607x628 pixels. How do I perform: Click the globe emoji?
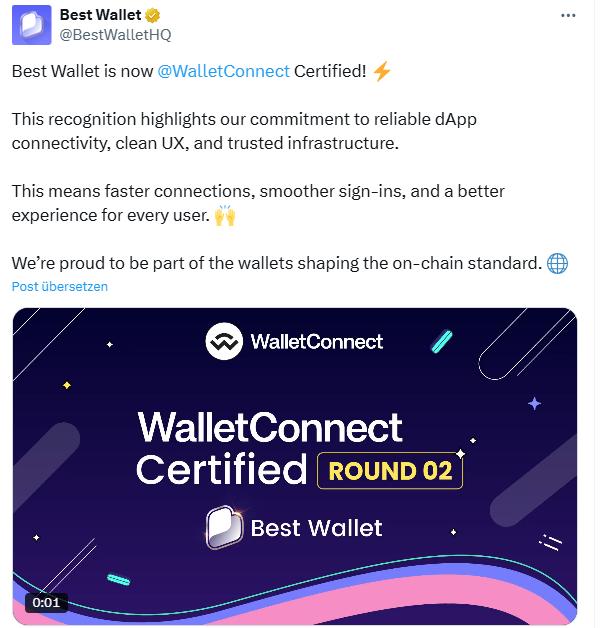click(558, 264)
